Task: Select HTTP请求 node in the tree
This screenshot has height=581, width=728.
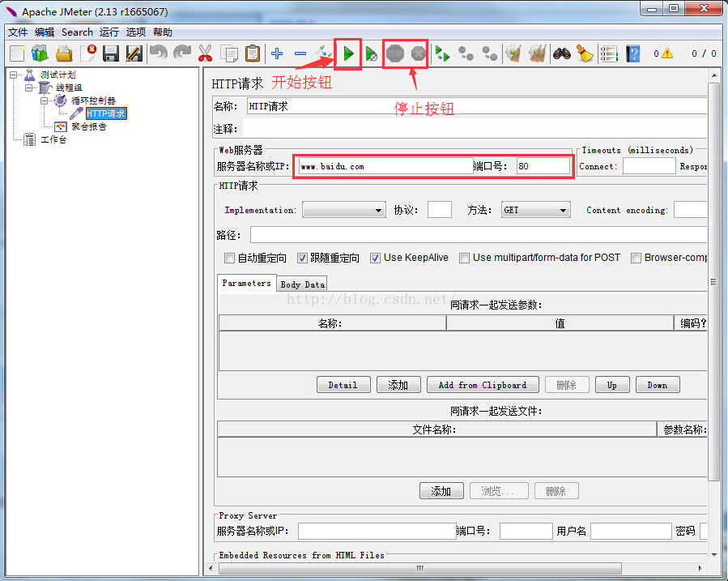Action: [x=106, y=113]
